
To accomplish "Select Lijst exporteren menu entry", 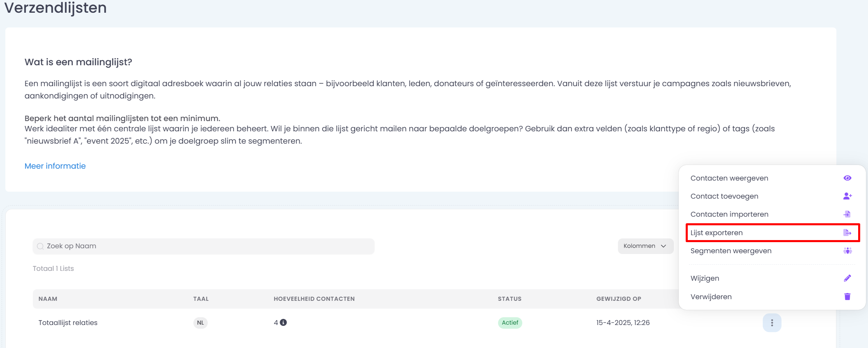I will click(716, 233).
